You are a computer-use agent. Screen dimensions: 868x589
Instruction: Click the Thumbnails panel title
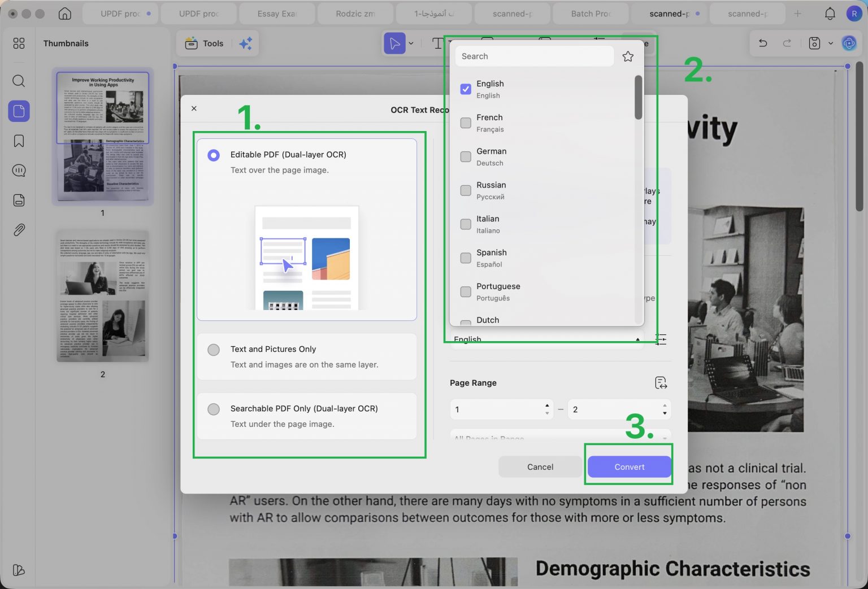coord(66,43)
